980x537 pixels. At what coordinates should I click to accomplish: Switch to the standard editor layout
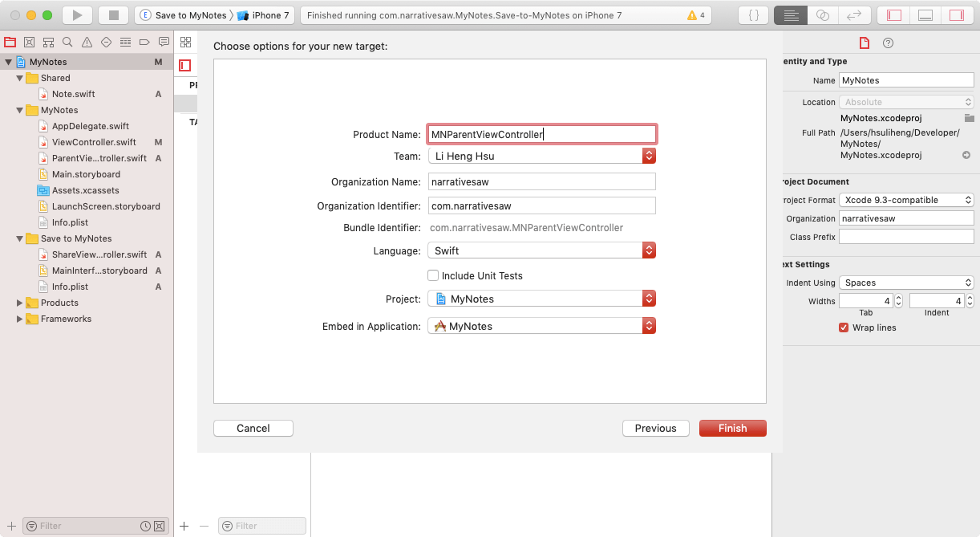[791, 15]
